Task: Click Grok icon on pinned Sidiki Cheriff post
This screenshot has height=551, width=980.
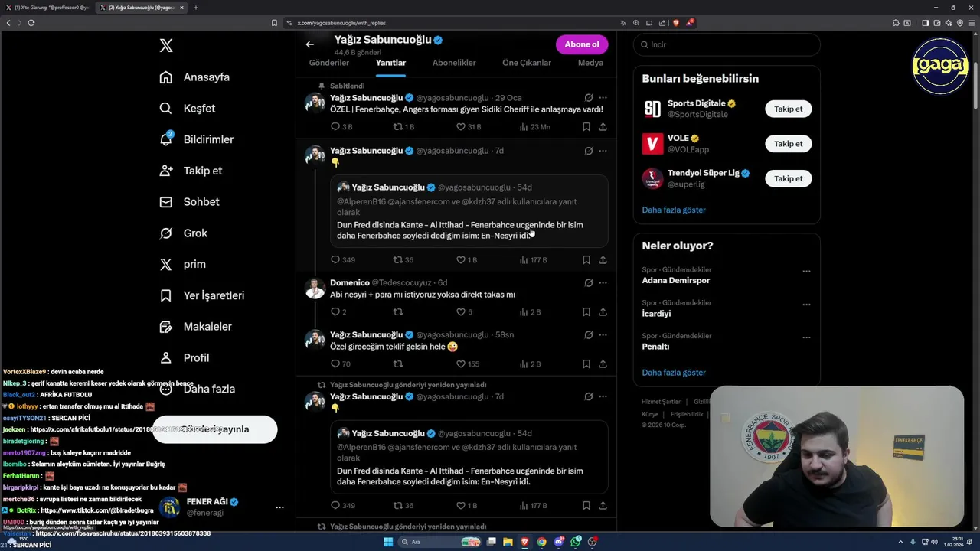Action: 588,98
